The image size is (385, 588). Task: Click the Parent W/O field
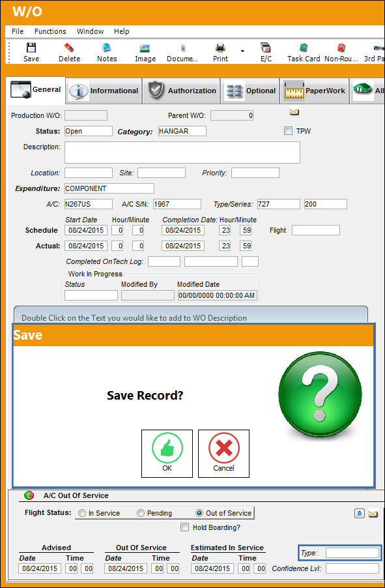click(232, 115)
